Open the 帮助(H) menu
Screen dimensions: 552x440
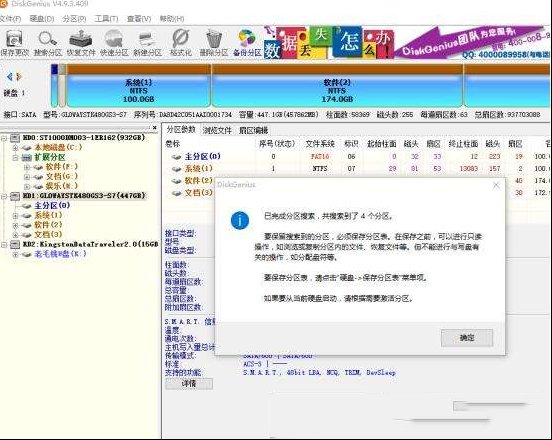click(172, 19)
